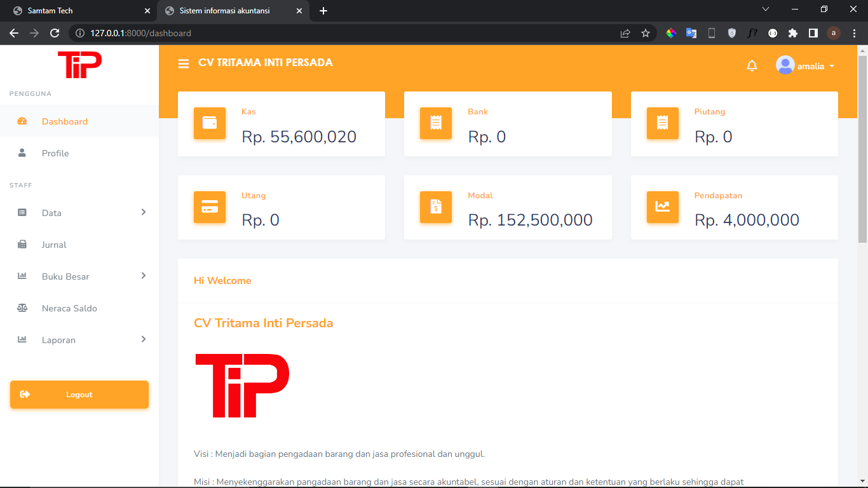Open the tab search dropdown arrow
Viewport: 868px width, 488px height.
[x=766, y=10]
